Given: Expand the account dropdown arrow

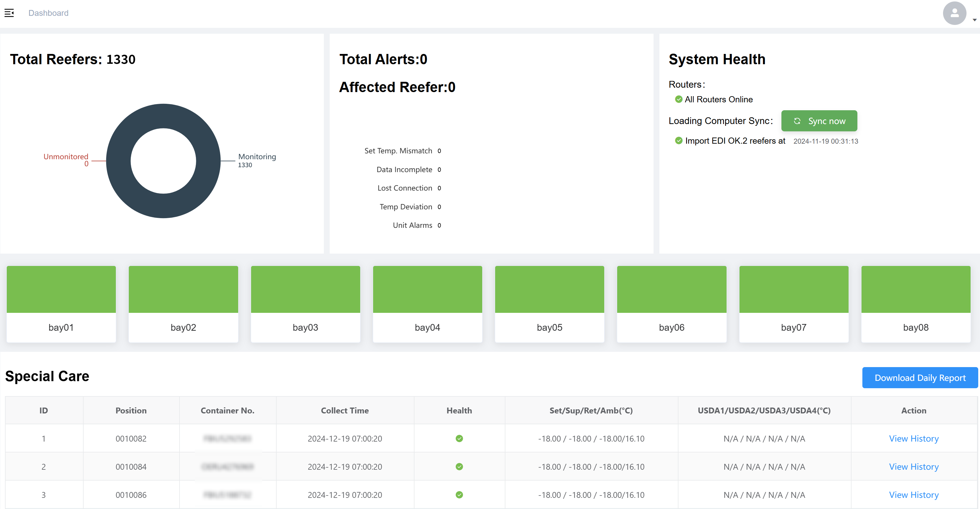Looking at the screenshot, I should coord(974,20).
